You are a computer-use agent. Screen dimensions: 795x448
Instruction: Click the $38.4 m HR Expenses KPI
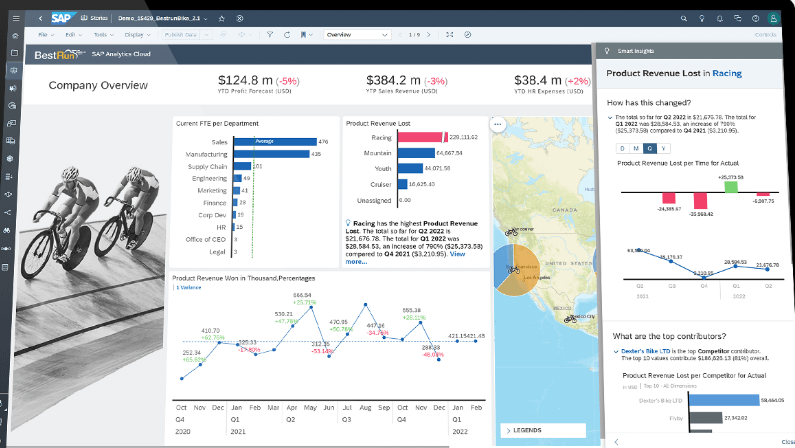coord(552,84)
